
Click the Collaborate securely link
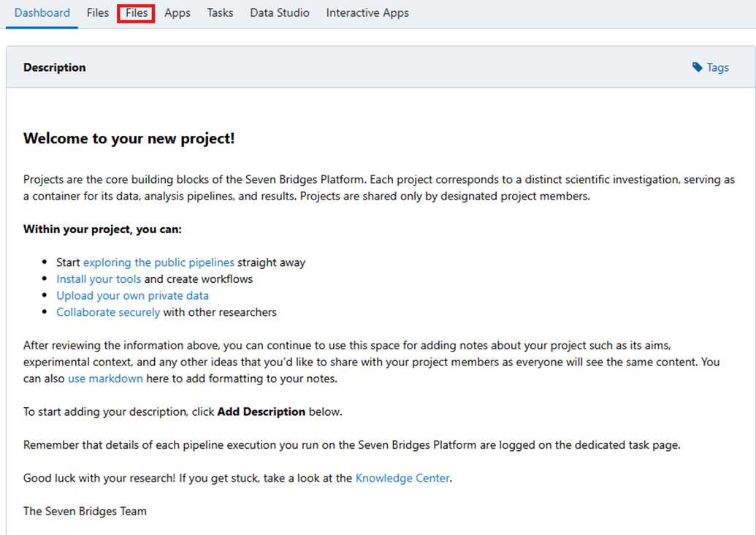108,312
